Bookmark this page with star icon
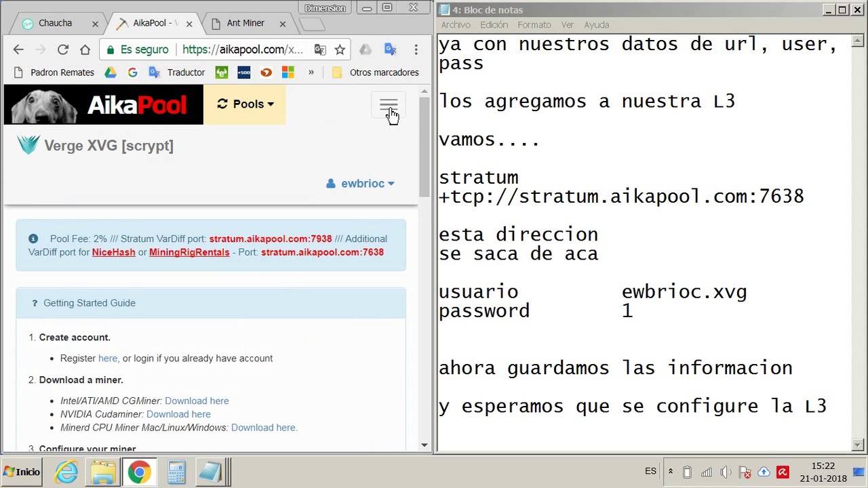868x488 pixels. click(340, 49)
